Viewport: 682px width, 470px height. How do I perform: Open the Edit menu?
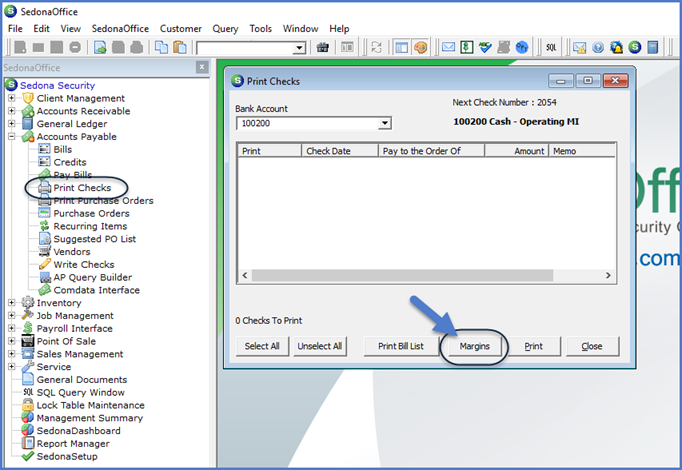click(41, 29)
